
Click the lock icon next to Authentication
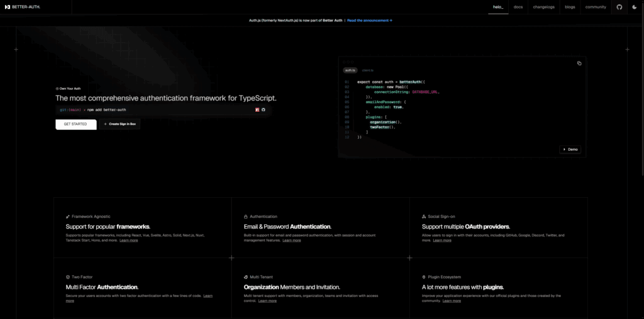tap(246, 217)
